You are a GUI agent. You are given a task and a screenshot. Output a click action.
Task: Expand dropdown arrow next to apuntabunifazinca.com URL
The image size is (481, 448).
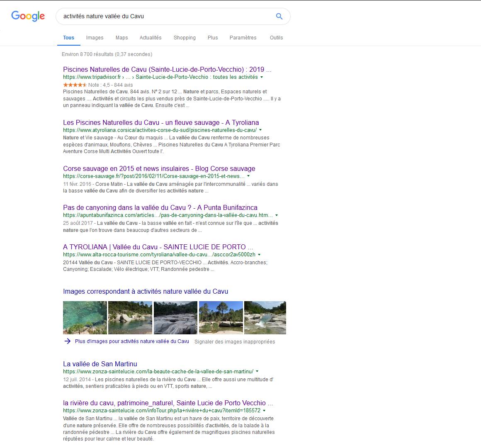click(277, 215)
